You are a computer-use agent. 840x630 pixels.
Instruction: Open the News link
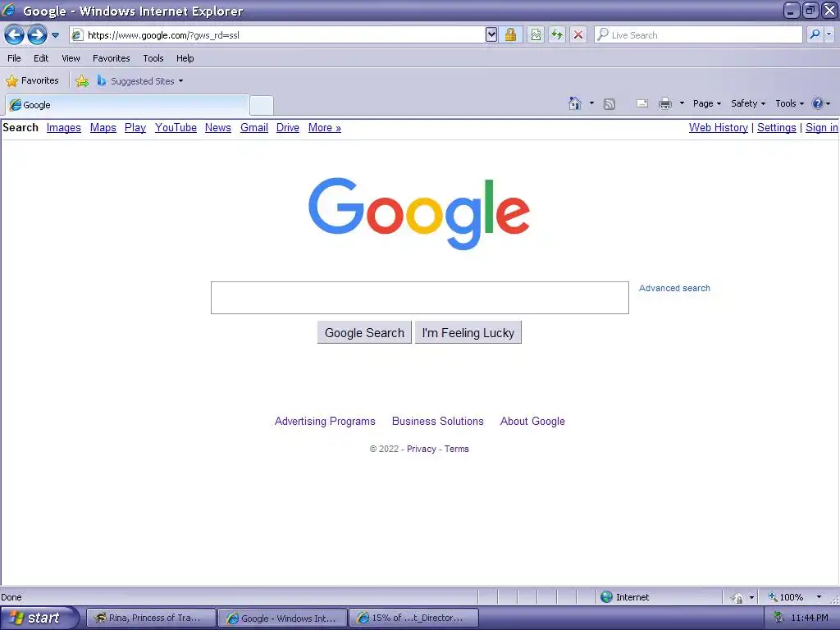coord(218,127)
